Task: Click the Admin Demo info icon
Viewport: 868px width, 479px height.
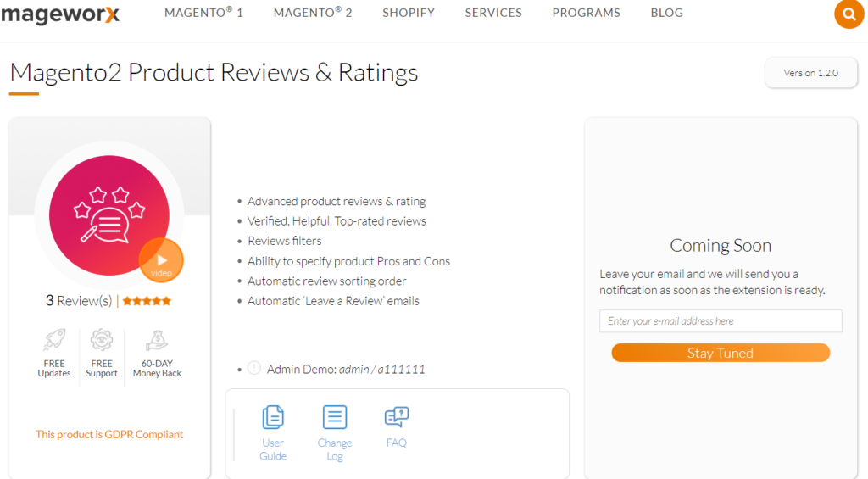Action: coord(254,369)
